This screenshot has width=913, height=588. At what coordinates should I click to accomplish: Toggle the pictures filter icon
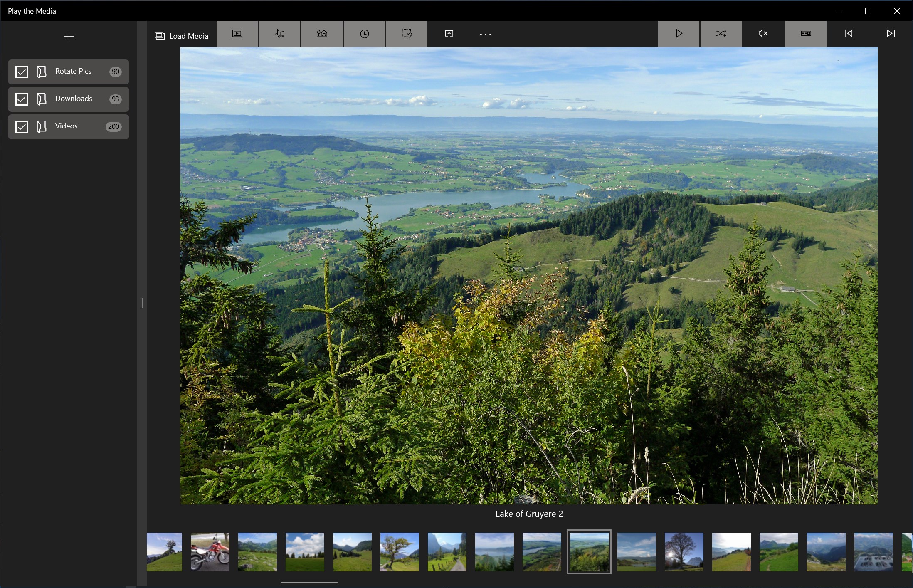[x=322, y=34]
